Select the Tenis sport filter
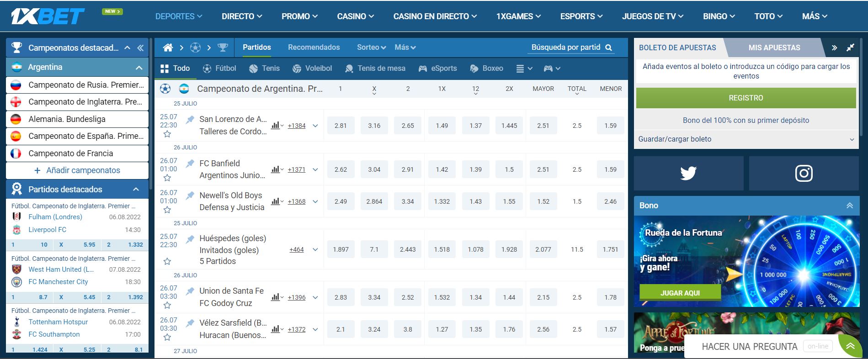Screen dimensions: 868x359 tap(265, 69)
